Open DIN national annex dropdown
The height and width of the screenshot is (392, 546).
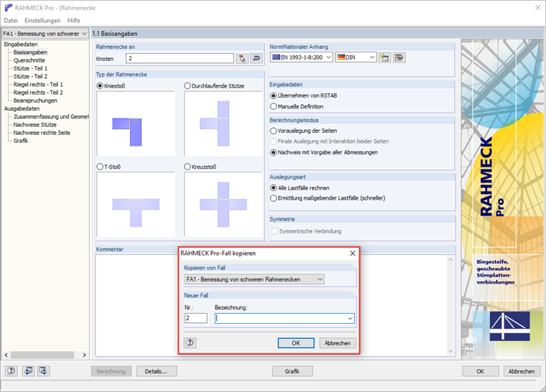point(356,57)
